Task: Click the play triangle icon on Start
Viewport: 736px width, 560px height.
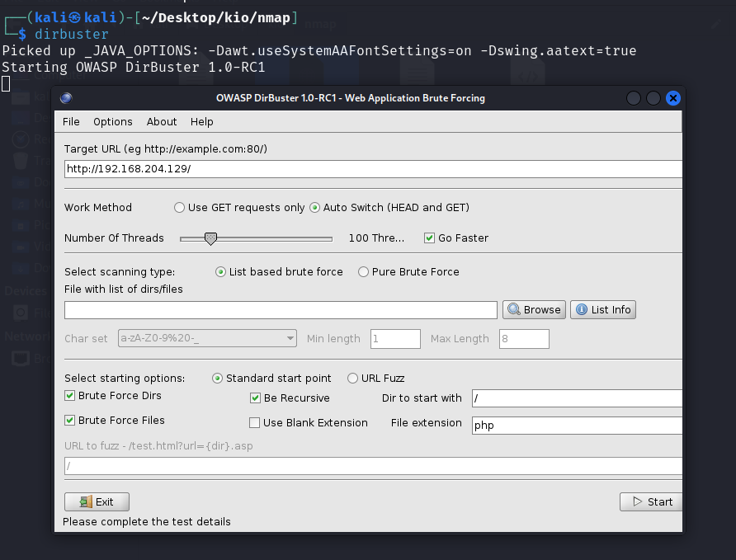Action: [638, 501]
